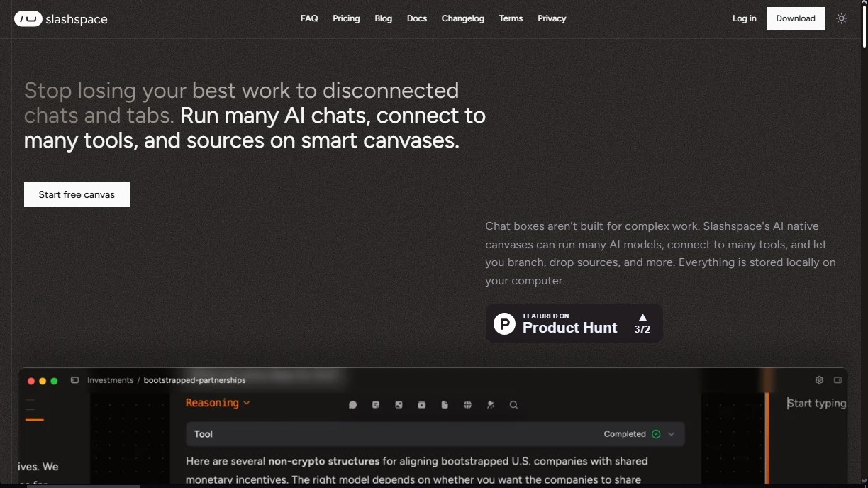This screenshot has height=488, width=868.
Task: Click the video icon in canvas toolbar
Action: click(x=422, y=405)
